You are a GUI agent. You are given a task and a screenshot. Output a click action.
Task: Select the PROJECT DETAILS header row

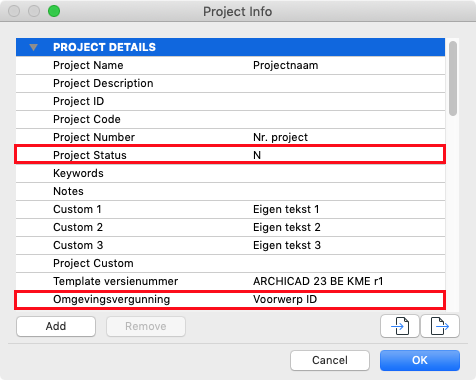point(230,47)
